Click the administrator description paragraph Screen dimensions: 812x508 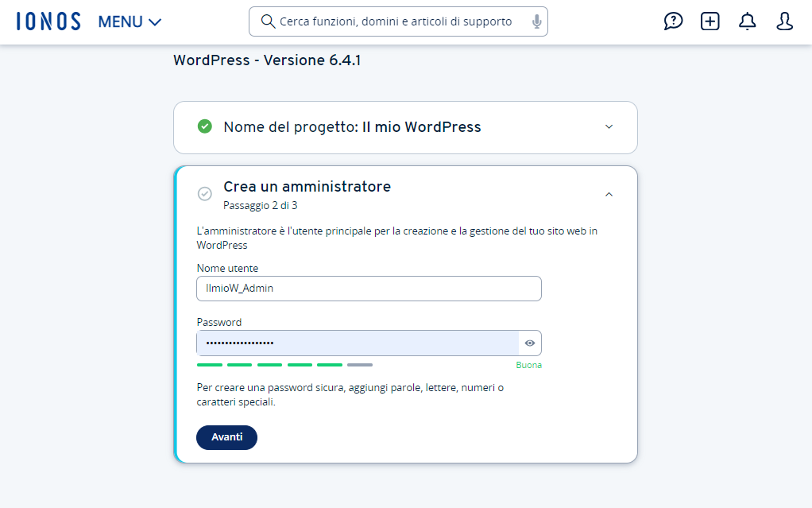(x=396, y=238)
